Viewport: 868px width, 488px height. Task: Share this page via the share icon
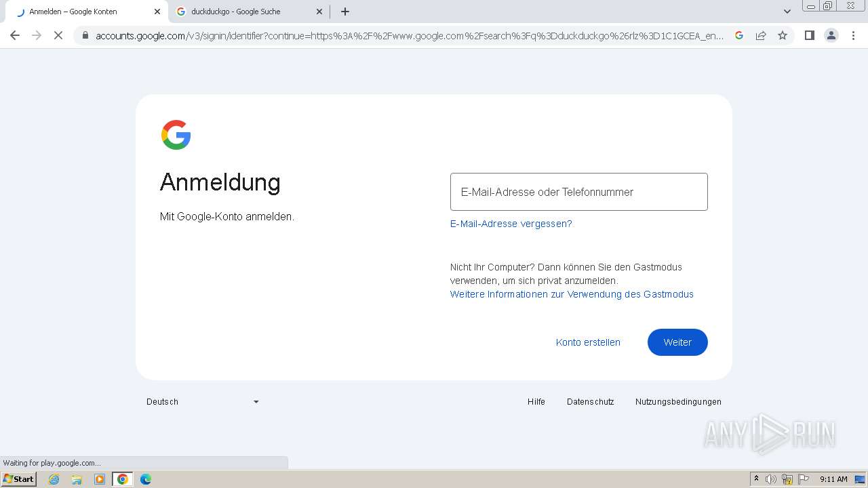pyautogui.click(x=761, y=35)
